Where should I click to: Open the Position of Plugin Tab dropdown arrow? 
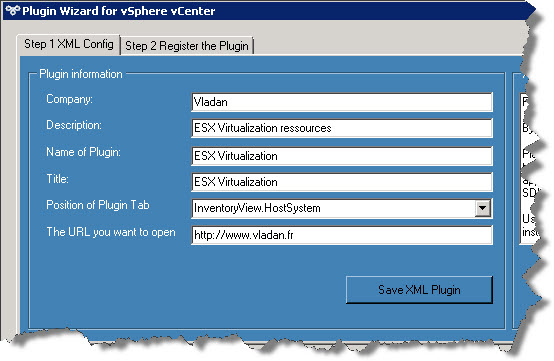[483, 208]
